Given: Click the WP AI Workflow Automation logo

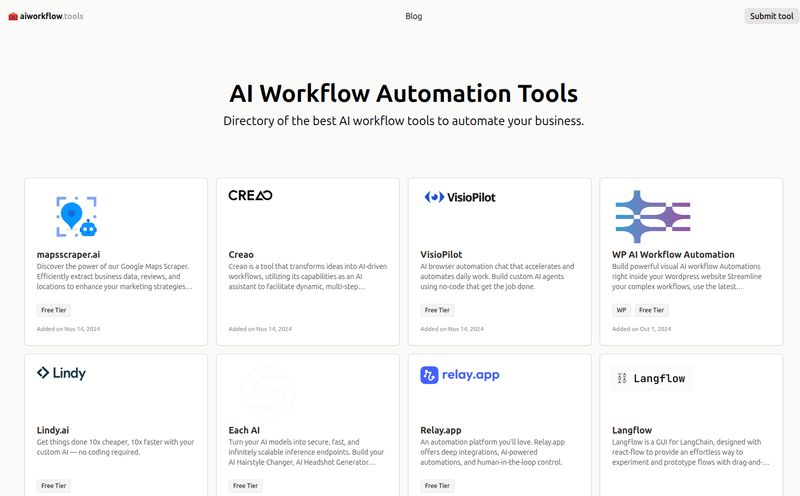Looking at the screenshot, I should click(x=653, y=216).
